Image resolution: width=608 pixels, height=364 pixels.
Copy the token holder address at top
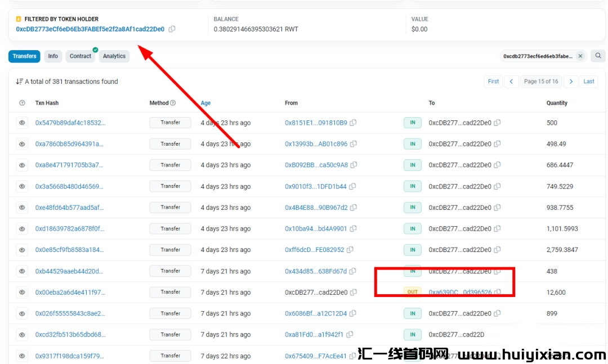pos(172,29)
